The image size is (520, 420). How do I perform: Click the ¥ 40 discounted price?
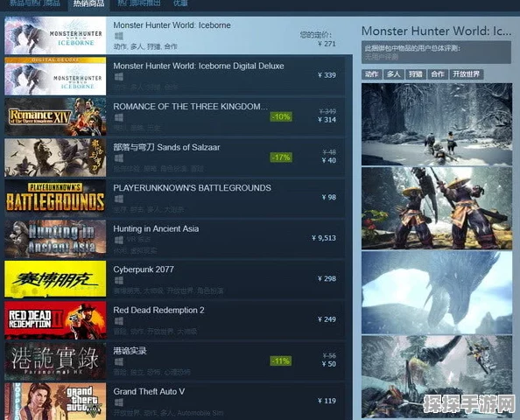[328, 160]
